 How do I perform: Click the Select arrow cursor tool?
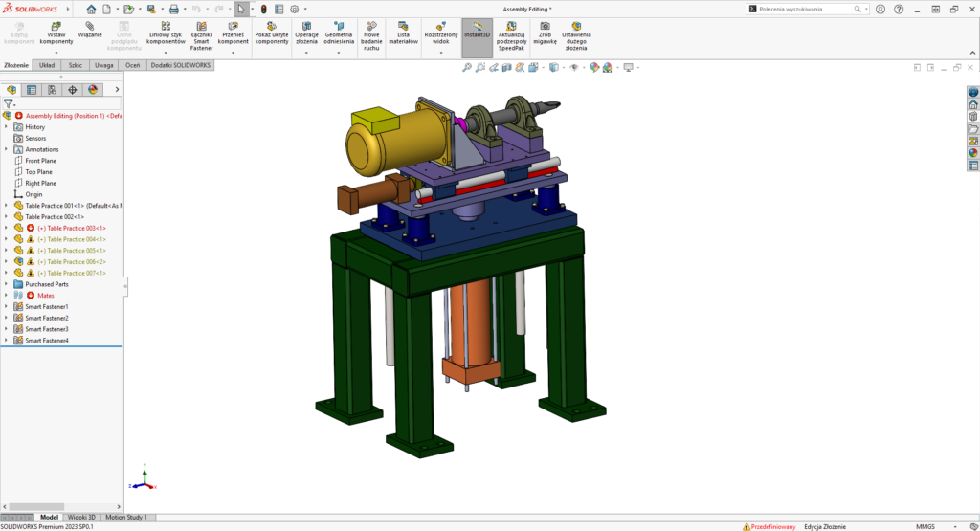[x=241, y=10]
